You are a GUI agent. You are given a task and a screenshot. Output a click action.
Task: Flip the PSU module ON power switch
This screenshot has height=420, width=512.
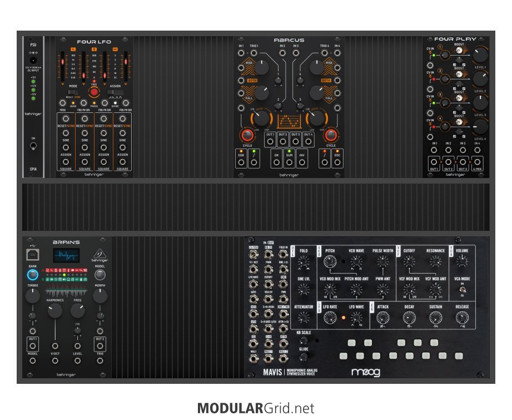33,146
